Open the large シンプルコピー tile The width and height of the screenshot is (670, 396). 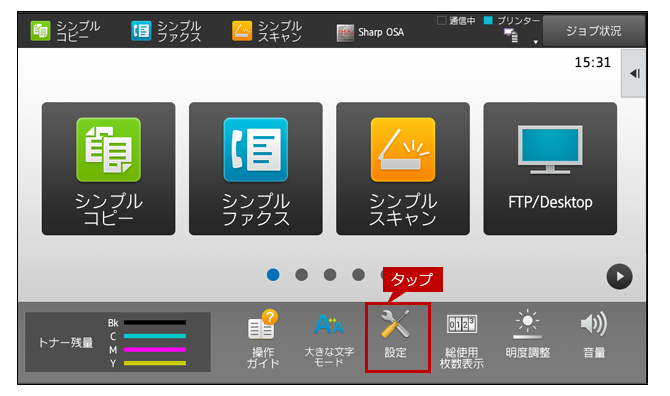pos(109,169)
